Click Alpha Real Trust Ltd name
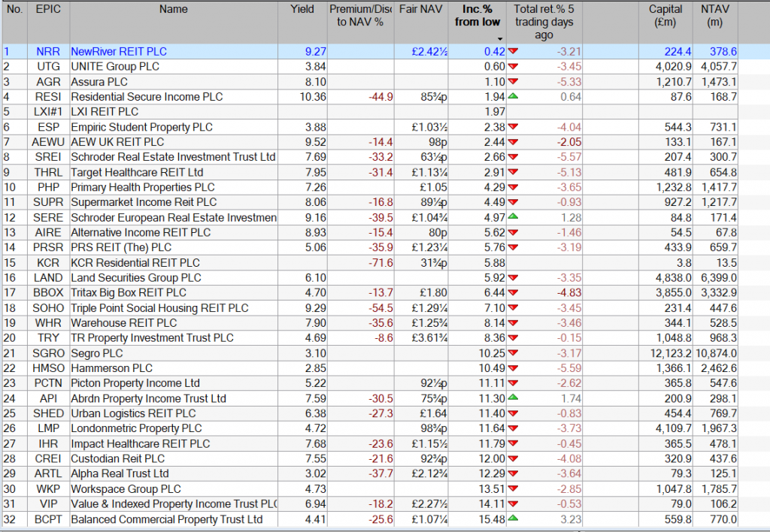Screen dimensions: 770x532 click(x=120, y=473)
